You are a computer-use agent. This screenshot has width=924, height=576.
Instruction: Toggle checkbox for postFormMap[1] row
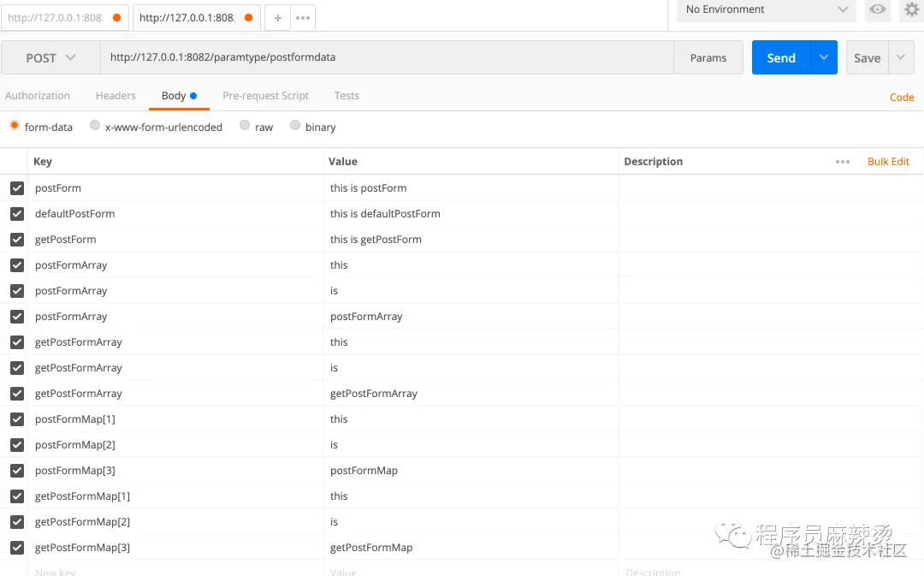coord(17,419)
